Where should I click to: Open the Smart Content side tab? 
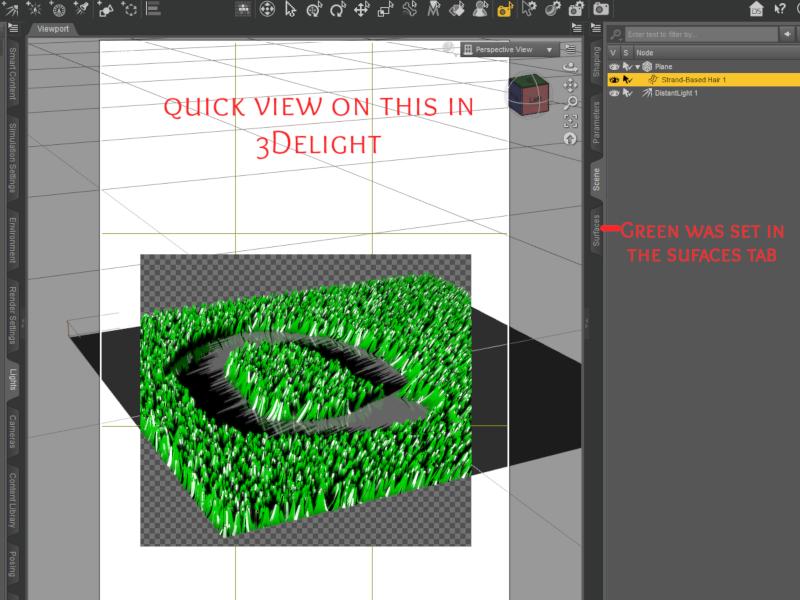click(12, 74)
